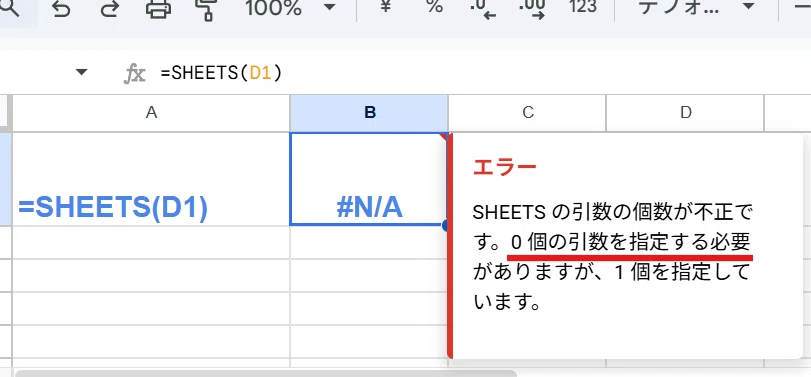Decrease decimal places
Image resolution: width=811 pixels, height=377 pixels.
[x=483, y=9]
